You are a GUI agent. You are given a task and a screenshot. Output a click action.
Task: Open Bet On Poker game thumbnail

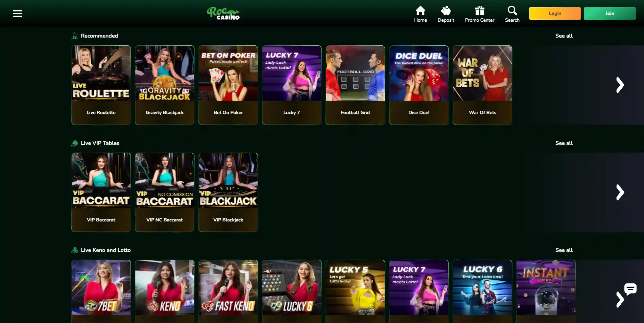point(228,73)
